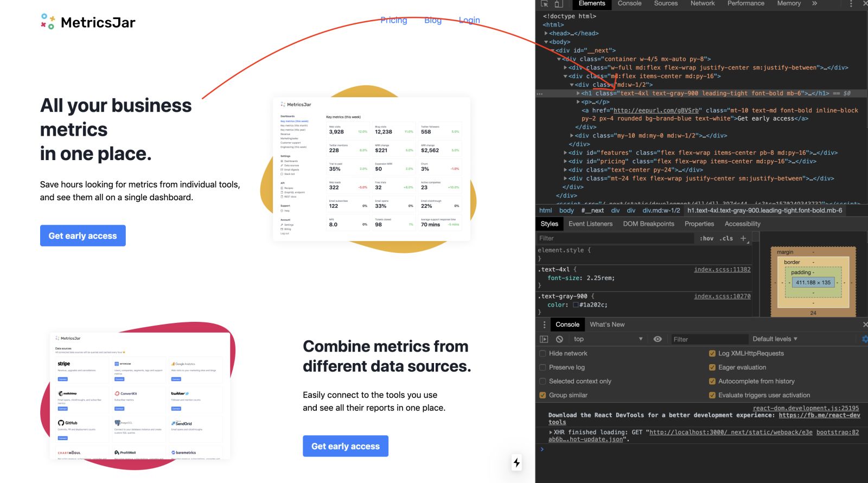The height and width of the screenshot is (483, 868).
Task: Switch to the Console top tab
Action: [x=629, y=3]
